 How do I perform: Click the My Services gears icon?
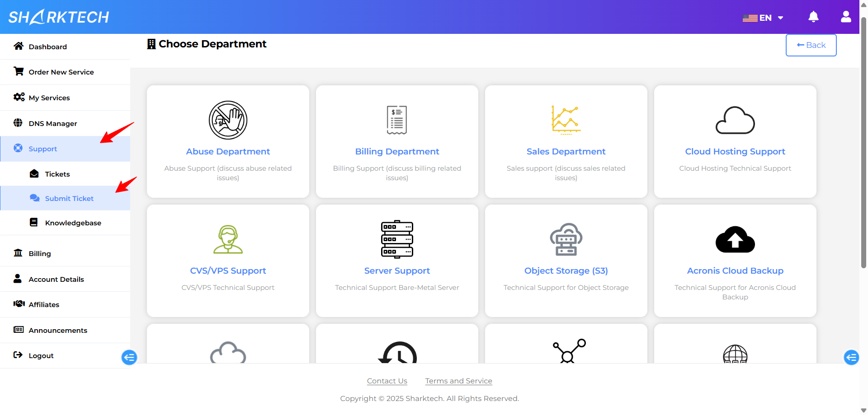pyautogui.click(x=19, y=97)
